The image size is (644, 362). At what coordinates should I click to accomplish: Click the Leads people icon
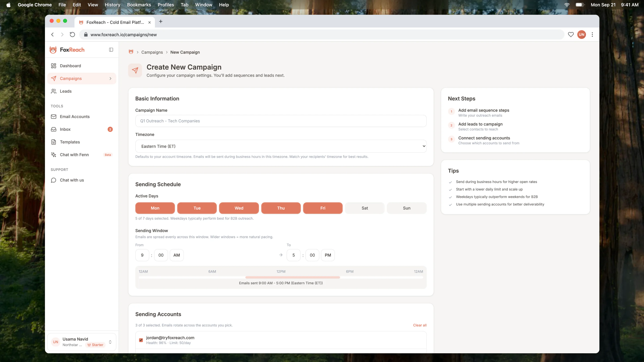[53, 91]
